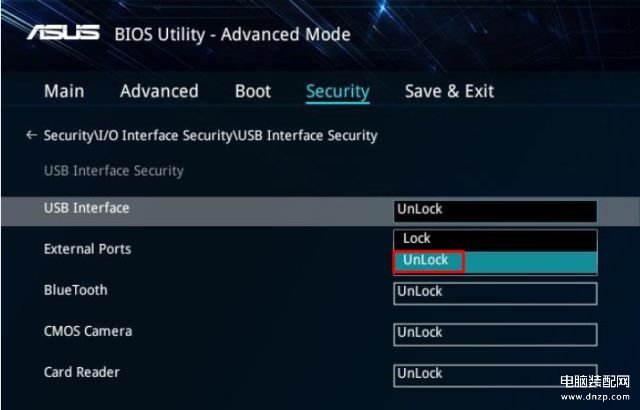
Task: Click the CMOS Camera setting label
Action: [88, 331]
